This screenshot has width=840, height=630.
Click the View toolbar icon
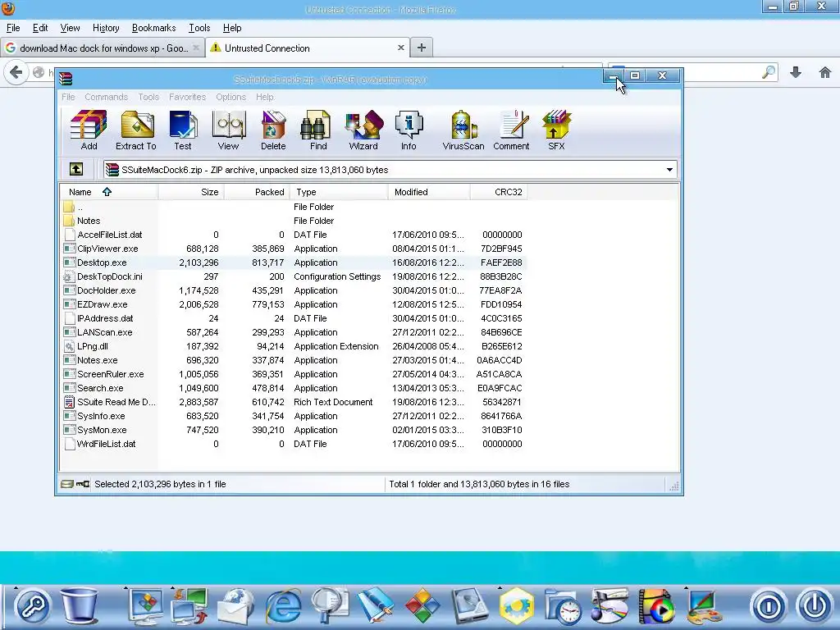tap(228, 130)
